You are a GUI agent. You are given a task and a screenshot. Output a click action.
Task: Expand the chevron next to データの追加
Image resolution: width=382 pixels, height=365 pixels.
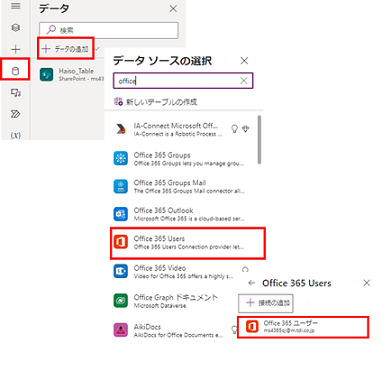(97, 49)
